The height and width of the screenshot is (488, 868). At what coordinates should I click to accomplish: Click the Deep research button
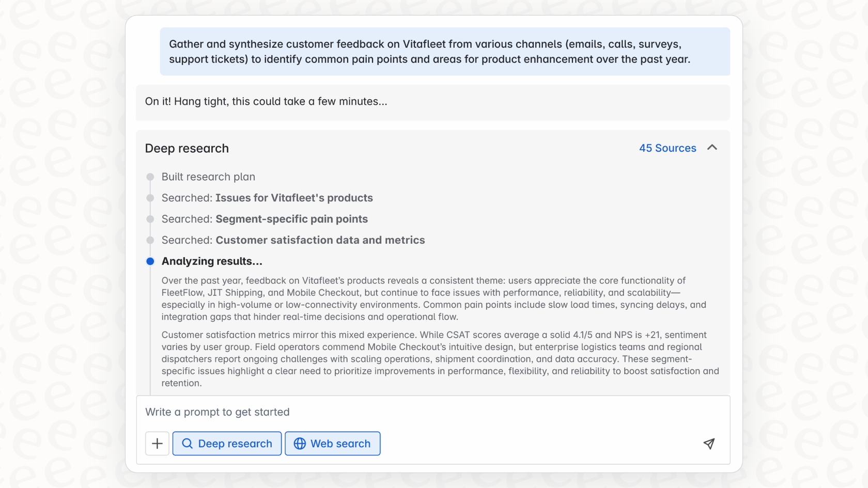click(227, 444)
